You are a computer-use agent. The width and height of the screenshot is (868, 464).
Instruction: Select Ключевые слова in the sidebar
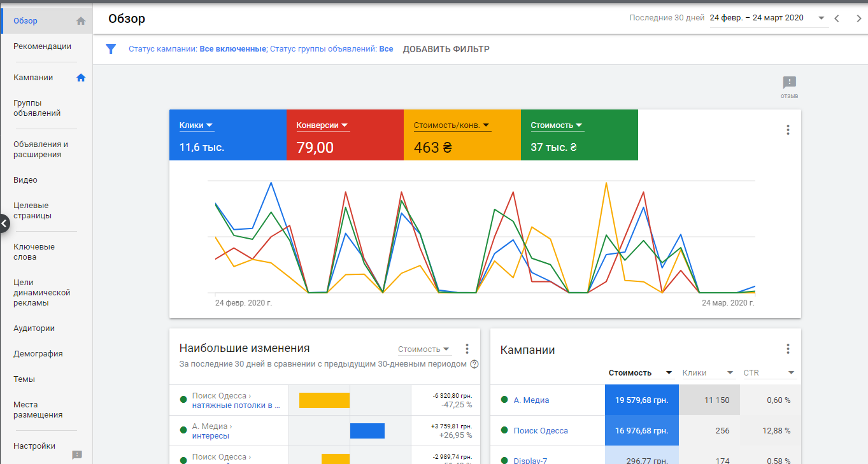pyautogui.click(x=34, y=252)
